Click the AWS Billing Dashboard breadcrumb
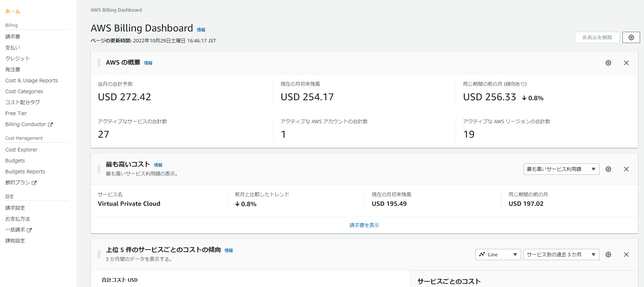 tap(116, 10)
